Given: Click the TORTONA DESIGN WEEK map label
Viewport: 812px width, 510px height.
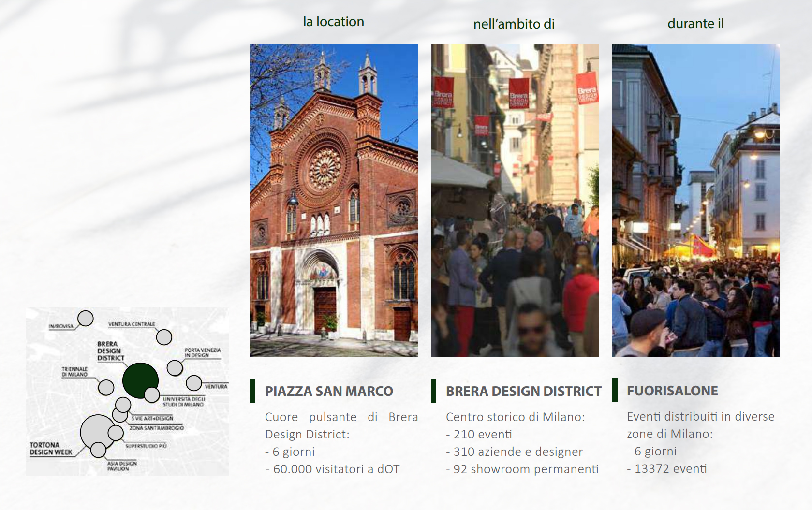Looking at the screenshot, I should pyautogui.click(x=51, y=449).
